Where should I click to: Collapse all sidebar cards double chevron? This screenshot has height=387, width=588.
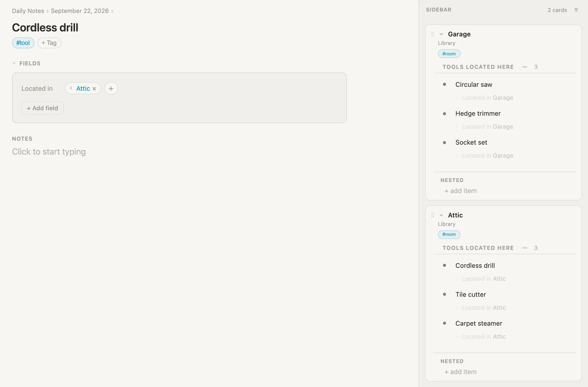[576, 10]
